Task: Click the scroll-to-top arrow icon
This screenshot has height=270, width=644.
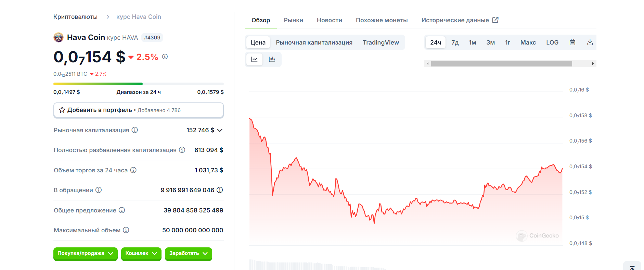Action: (632, 268)
